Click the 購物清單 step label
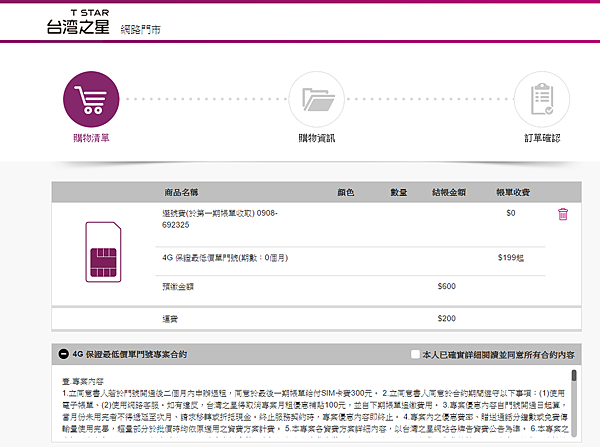Image resolution: width=600 pixels, height=447 pixels. pos(91,138)
